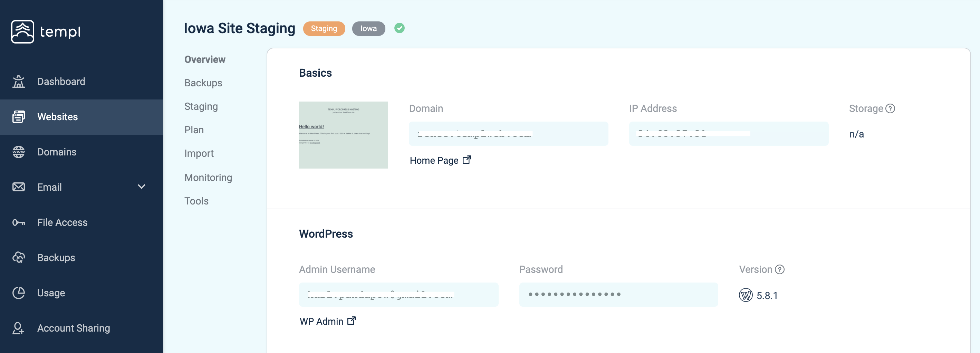Screen dimensions: 980x353
Task: Click the Websites sidebar icon
Action: click(x=18, y=117)
